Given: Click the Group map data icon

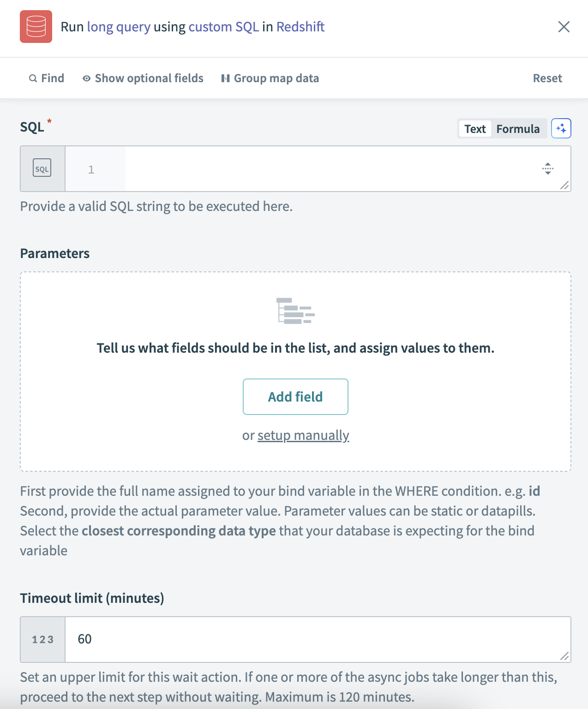Looking at the screenshot, I should 225,78.
